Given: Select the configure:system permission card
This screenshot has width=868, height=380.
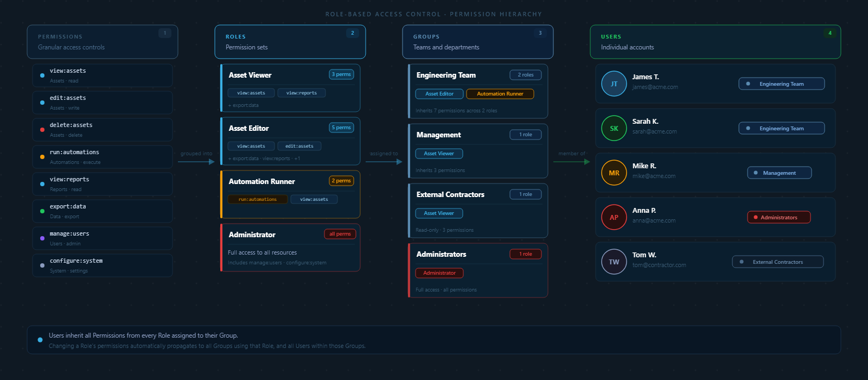Looking at the screenshot, I should 103,265.
